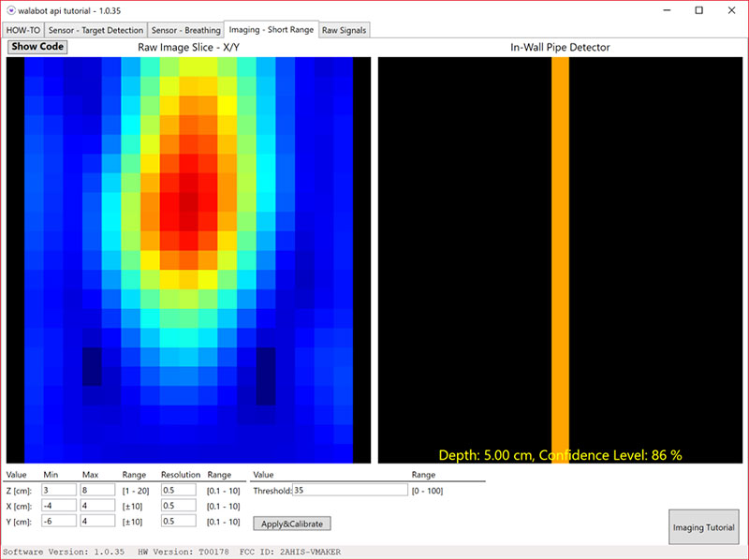The width and height of the screenshot is (749, 560).
Task: Click the walabot app icon in title bar
Action: pyautogui.click(x=10, y=9)
